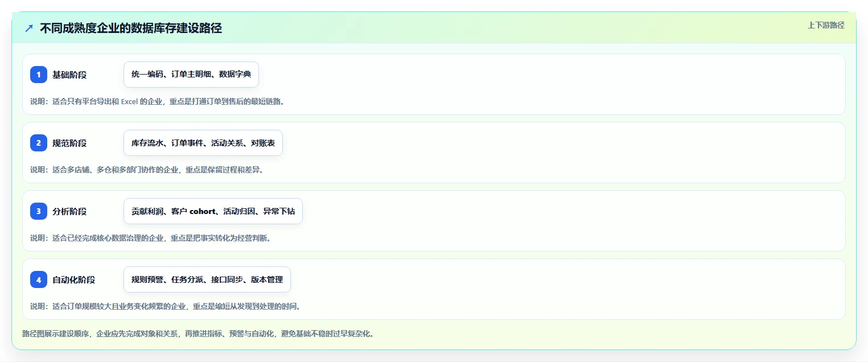This screenshot has height=362, width=868.
Task: Click the description about 订单规模较大且业务变化频繁
Action: click(165, 306)
